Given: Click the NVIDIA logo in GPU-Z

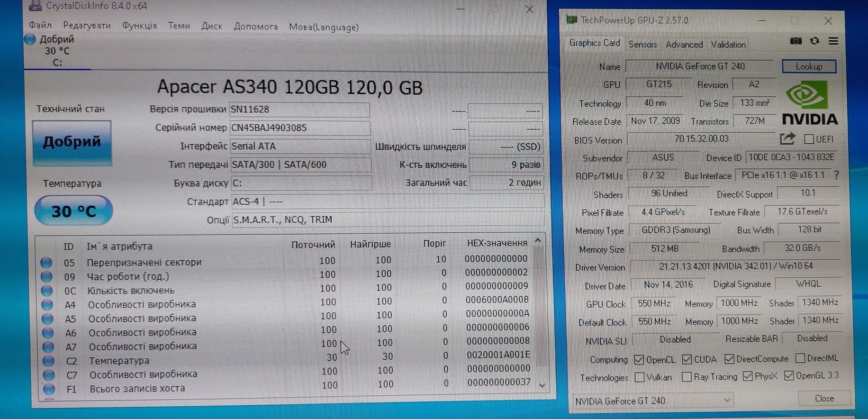Looking at the screenshot, I should (x=810, y=103).
